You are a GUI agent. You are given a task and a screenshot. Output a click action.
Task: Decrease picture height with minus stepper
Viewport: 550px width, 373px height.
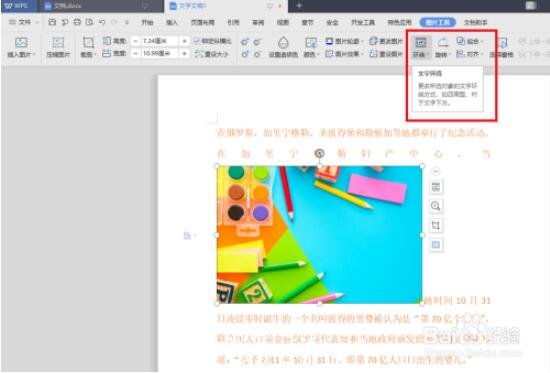pos(135,41)
